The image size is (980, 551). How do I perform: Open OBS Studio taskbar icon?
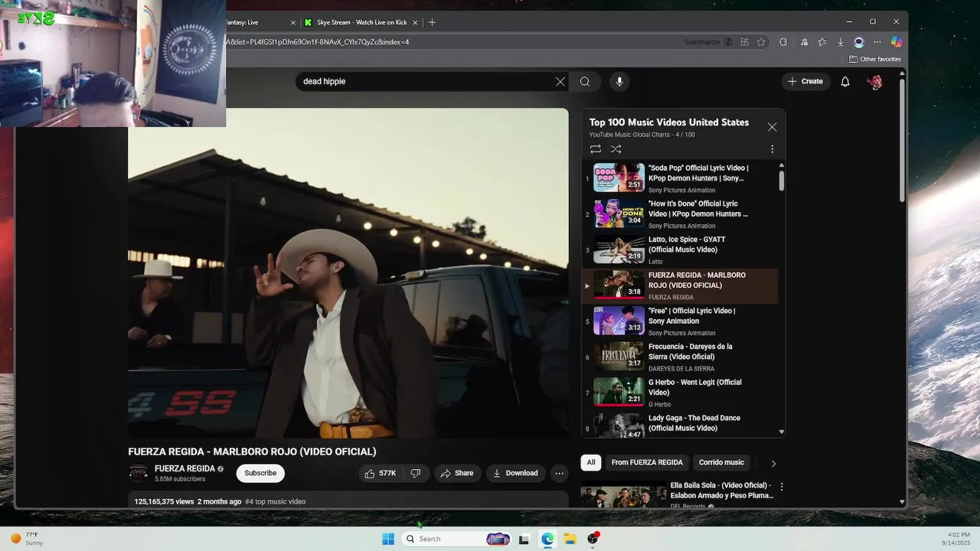tap(593, 539)
